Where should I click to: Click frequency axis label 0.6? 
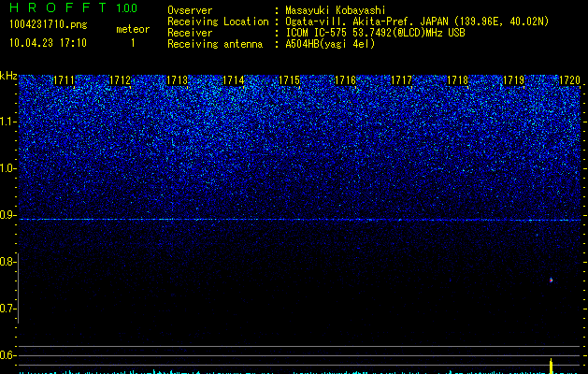8,355
